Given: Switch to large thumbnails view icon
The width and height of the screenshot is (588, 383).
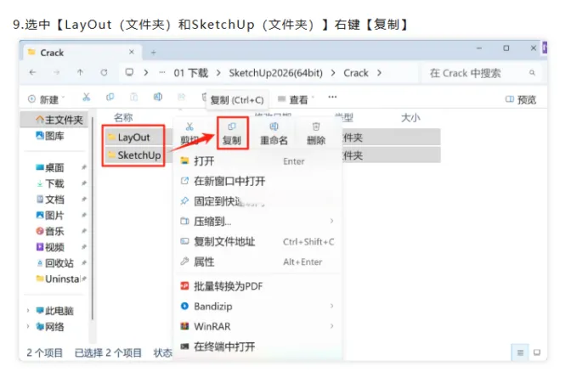Looking at the screenshot, I should [537, 352].
